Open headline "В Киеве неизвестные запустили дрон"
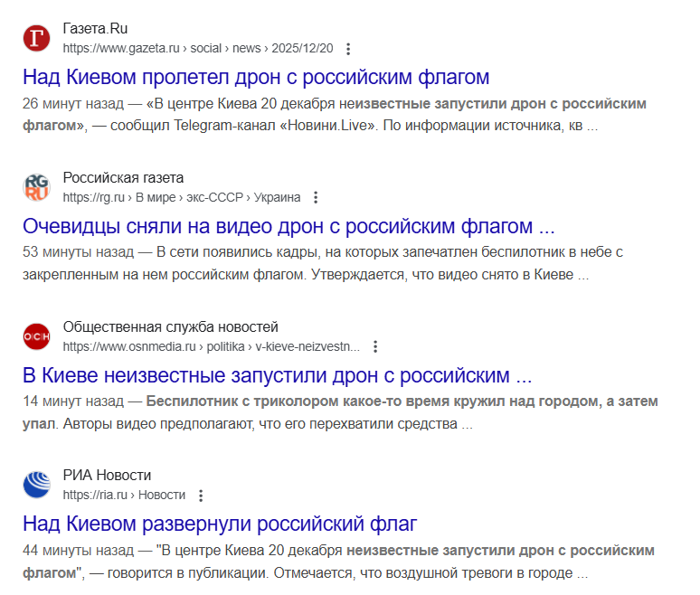This screenshot has height=595, width=700. [277, 374]
